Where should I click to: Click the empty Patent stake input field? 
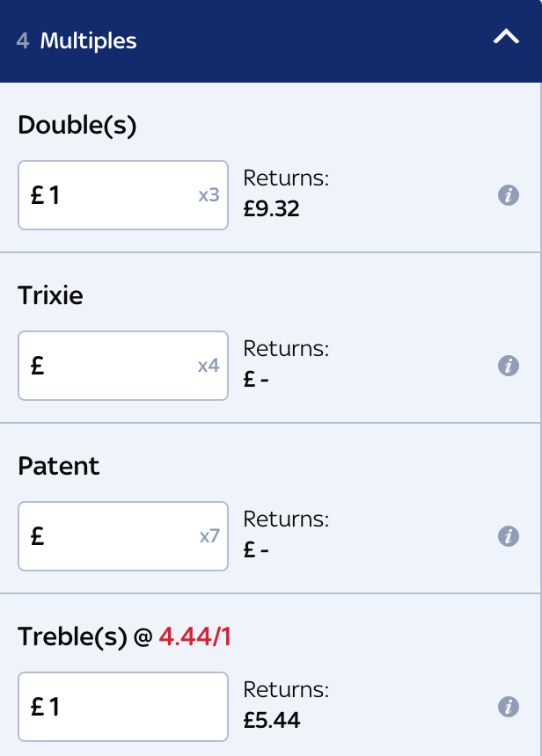click(122, 536)
